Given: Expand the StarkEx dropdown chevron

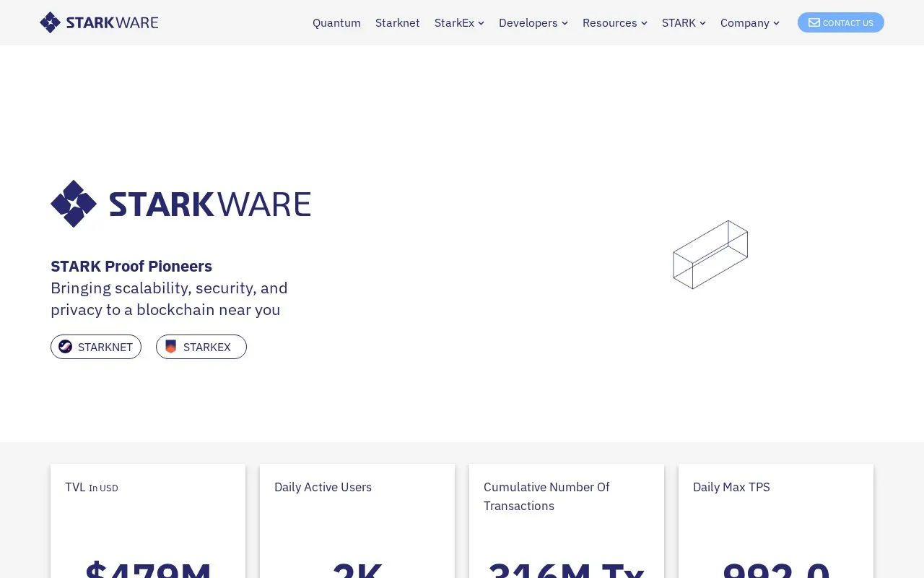Looking at the screenshot, I should tap(481, 23).
